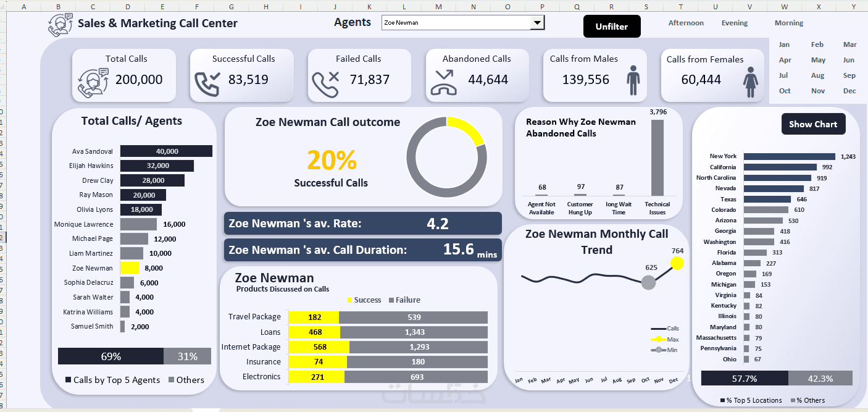Click Loans success segment 468
This screenshot has height=412, width=868.
pyautogui.click(x=315, y=332)
